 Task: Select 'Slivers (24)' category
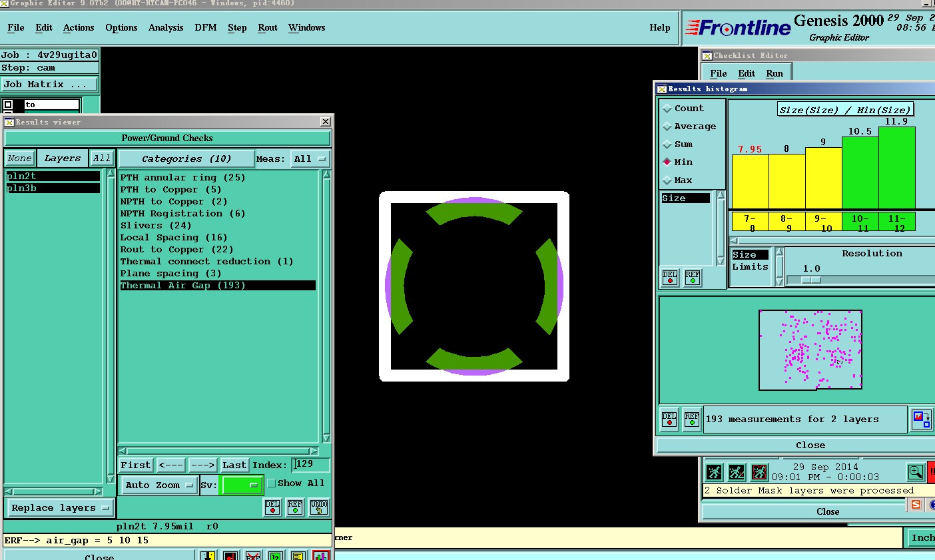[x=156, y=226]
